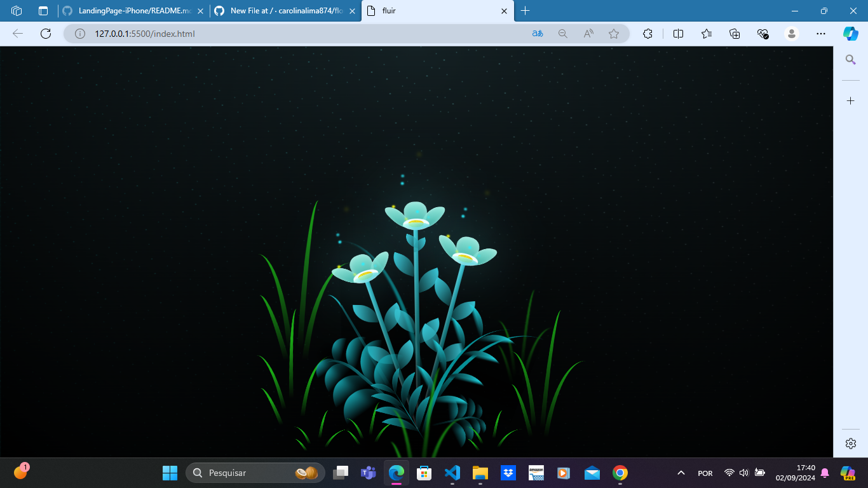
Task: Open Collections
Action: tap(706, 34)
